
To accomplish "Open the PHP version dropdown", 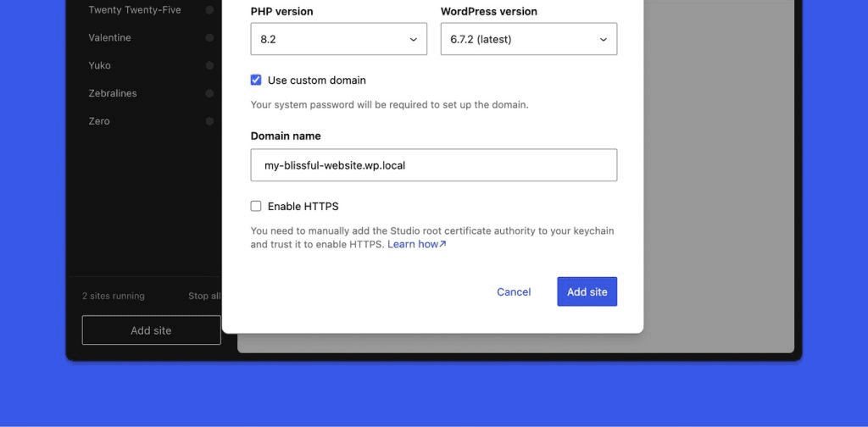I will coord(339,39).
